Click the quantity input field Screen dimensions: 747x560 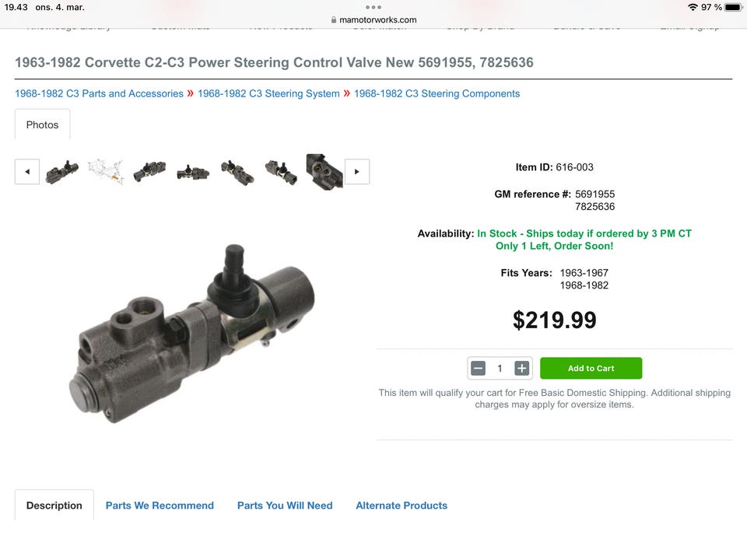pyautogui.click(x=500, y=368)
